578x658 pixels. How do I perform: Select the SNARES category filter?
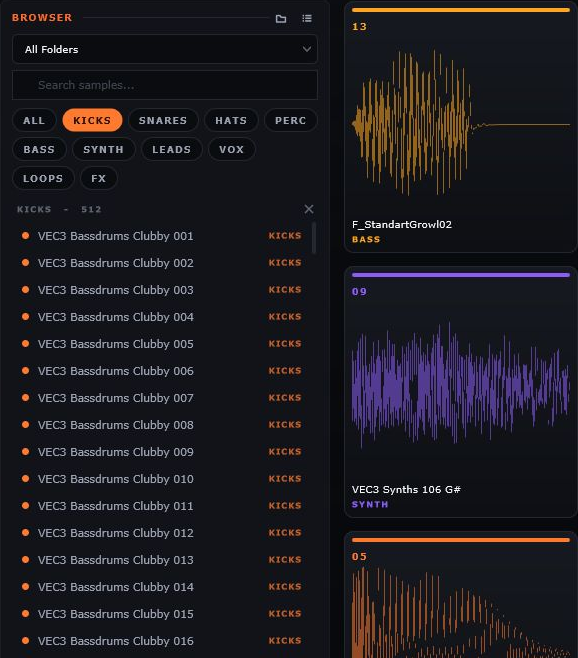(x=163, y=120)
